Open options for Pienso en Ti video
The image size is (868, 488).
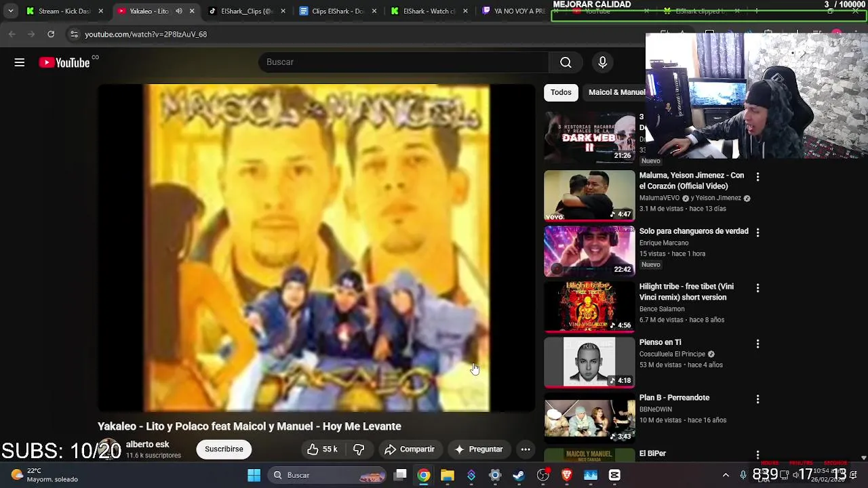[x=757, y=344]
